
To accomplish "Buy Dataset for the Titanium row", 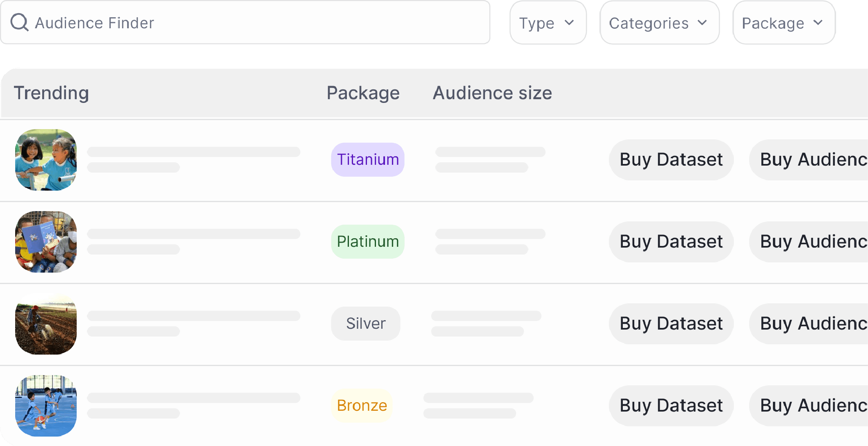I will (671, 159).
